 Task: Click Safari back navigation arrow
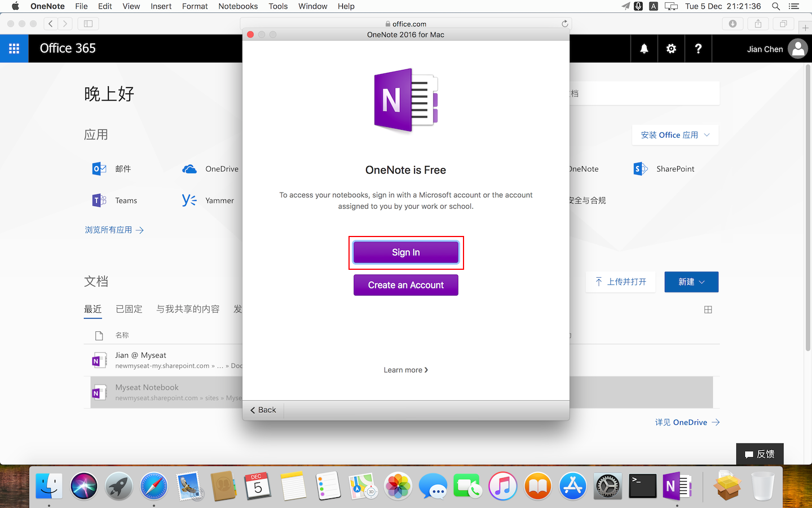(x=51, y=24)
